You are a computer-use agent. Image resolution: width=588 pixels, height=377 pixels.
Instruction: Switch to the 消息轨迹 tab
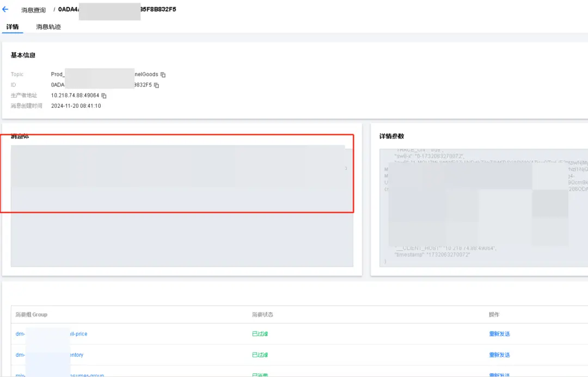(48, 27)
